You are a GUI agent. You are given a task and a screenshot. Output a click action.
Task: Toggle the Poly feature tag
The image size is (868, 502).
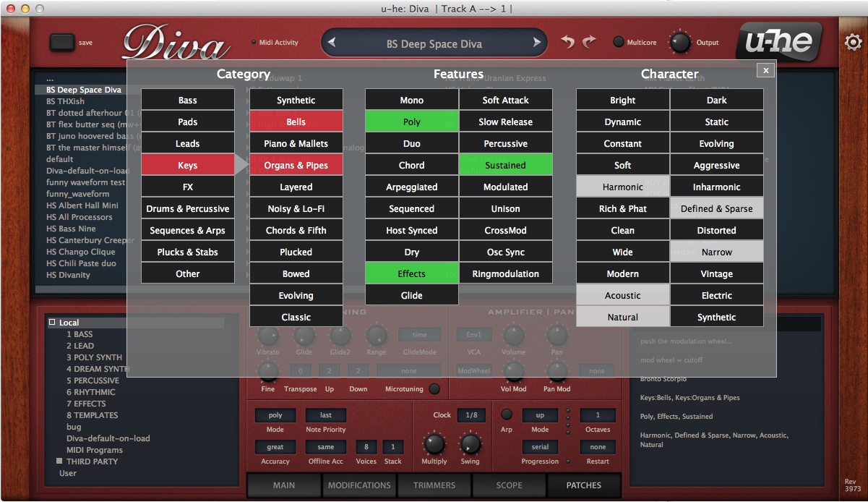click(x=412, y=122)
